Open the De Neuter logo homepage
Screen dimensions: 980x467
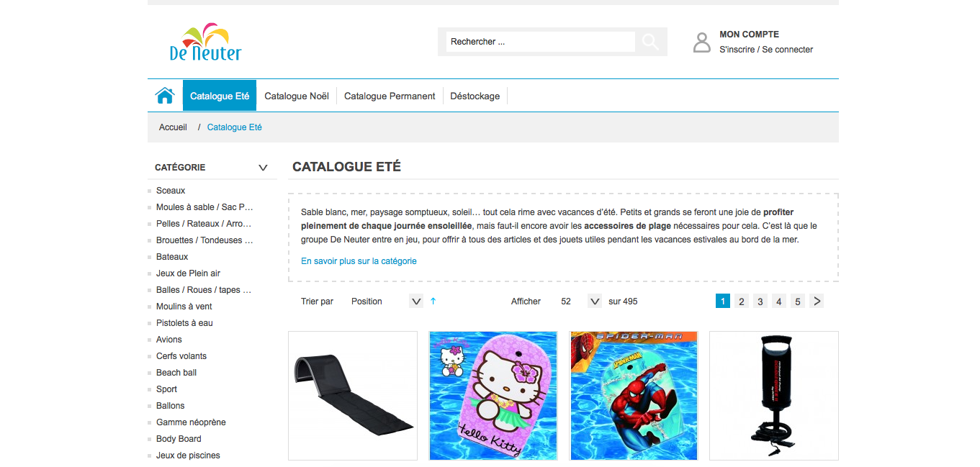click(205, 42)
